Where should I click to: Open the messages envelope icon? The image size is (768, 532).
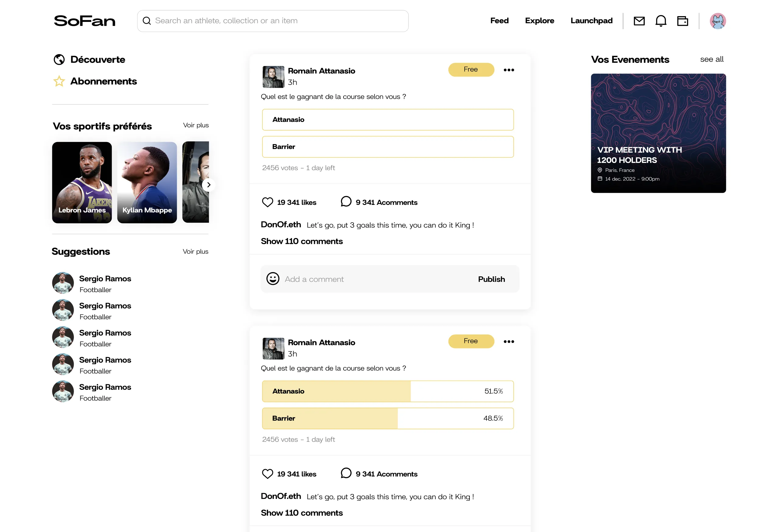pyautogui.click(x=639, y=21)
